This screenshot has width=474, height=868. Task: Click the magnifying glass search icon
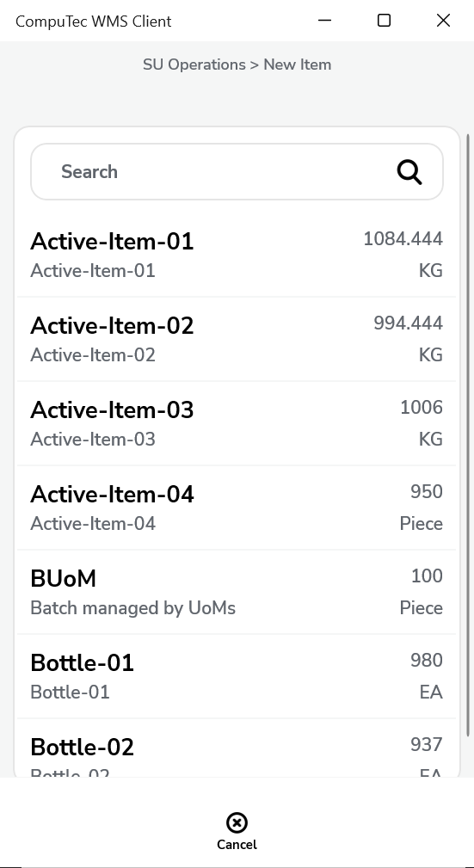click(409, 172)
